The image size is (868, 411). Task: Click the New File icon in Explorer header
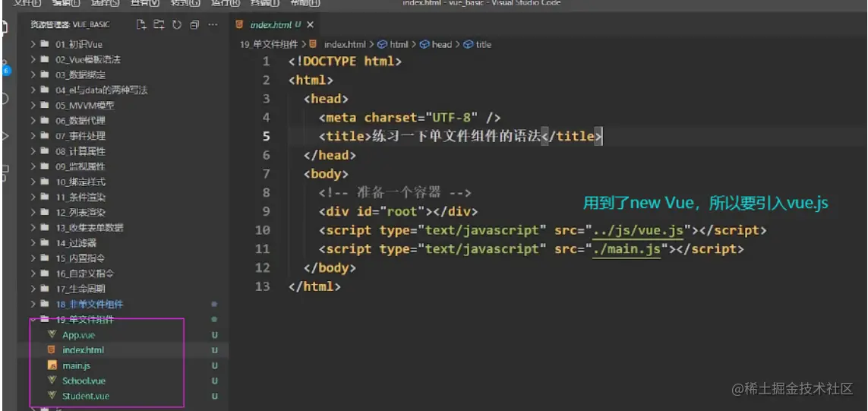pyautogui.click(x=142, y=24)
